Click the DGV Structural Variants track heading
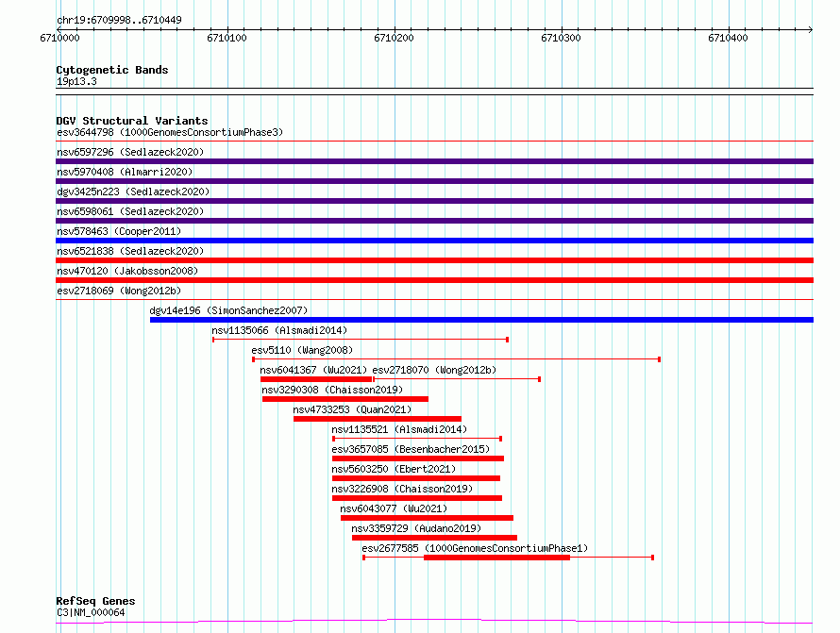840x633 pixels. 132,121
